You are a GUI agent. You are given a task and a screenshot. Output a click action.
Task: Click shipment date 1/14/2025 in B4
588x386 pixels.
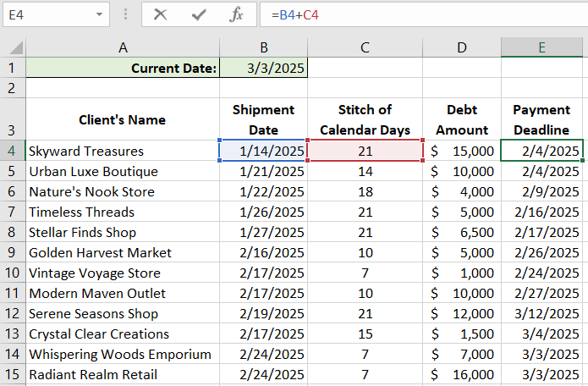[x=264, y=151]
